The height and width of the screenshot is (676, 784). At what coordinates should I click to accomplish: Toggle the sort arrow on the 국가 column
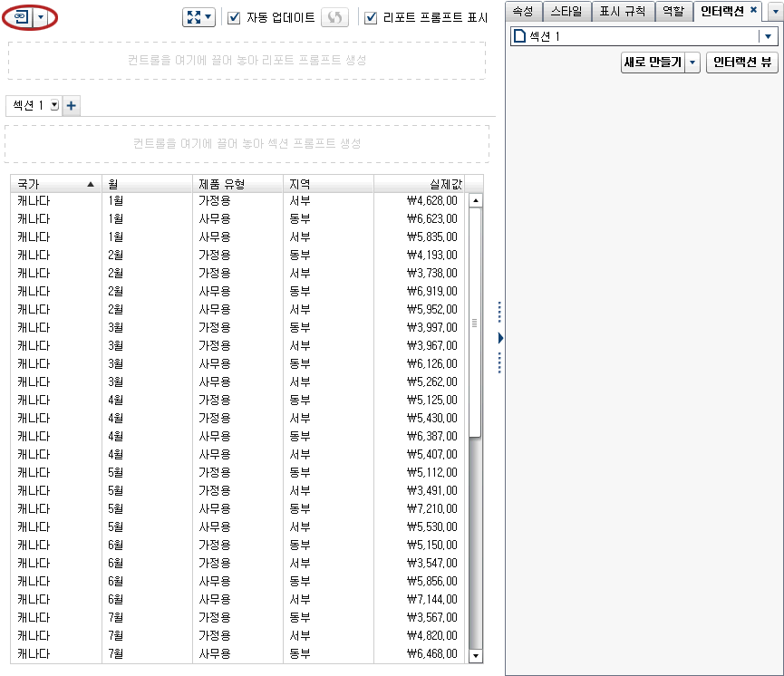pyautogui.click(x=88, y=183)
